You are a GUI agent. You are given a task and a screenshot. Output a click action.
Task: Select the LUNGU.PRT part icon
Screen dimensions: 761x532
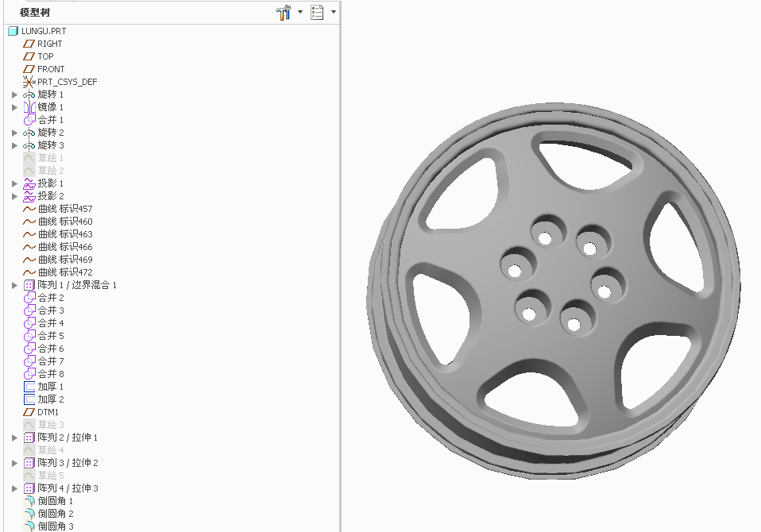(x=13, y=31)
